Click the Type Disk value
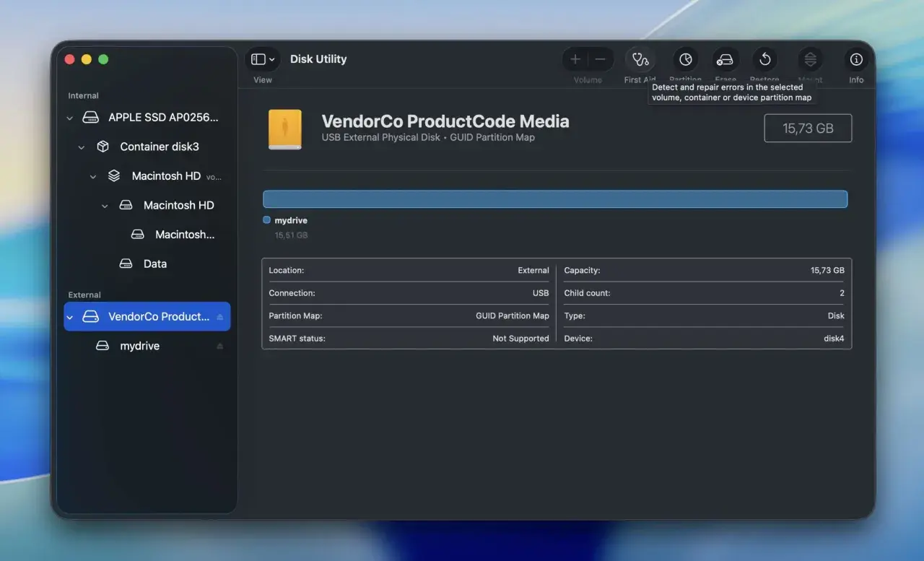Screen dimensions: 924x561 pyautogui.click(x=836, y=316)
